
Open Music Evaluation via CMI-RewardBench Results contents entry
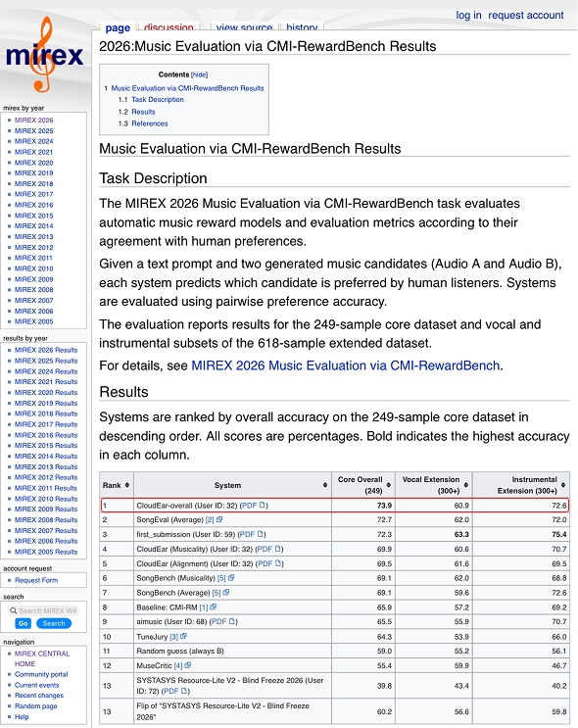[x=187, y=88]
